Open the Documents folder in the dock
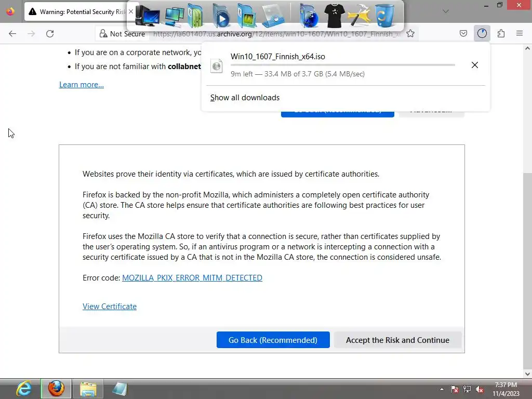This screenshot has height=399, width=532. [195, 16]
